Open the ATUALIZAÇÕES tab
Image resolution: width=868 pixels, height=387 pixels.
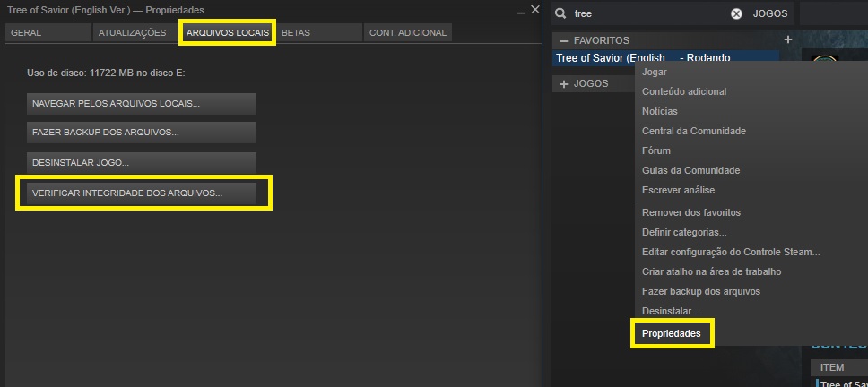click(x=132, y=32)
